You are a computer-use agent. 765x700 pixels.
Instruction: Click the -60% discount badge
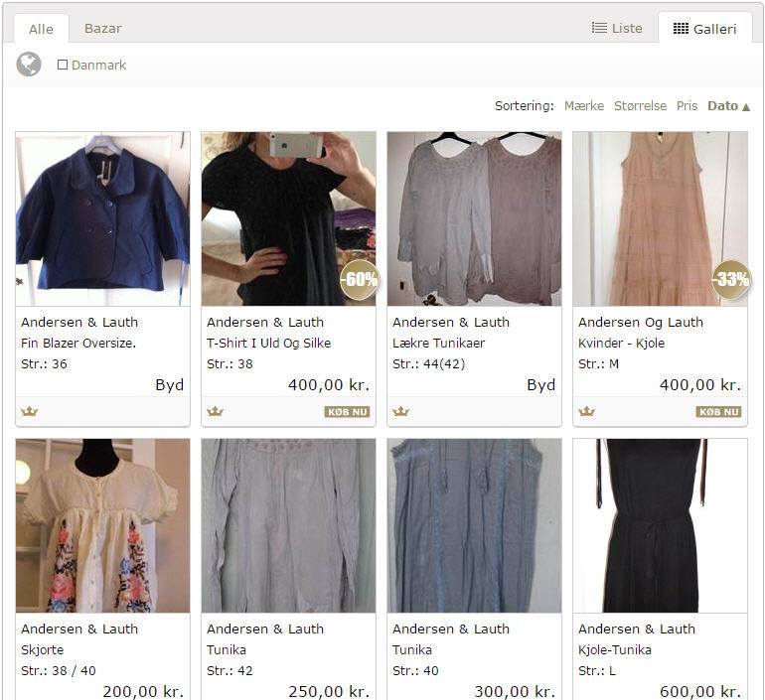click(x=360, y=279)
